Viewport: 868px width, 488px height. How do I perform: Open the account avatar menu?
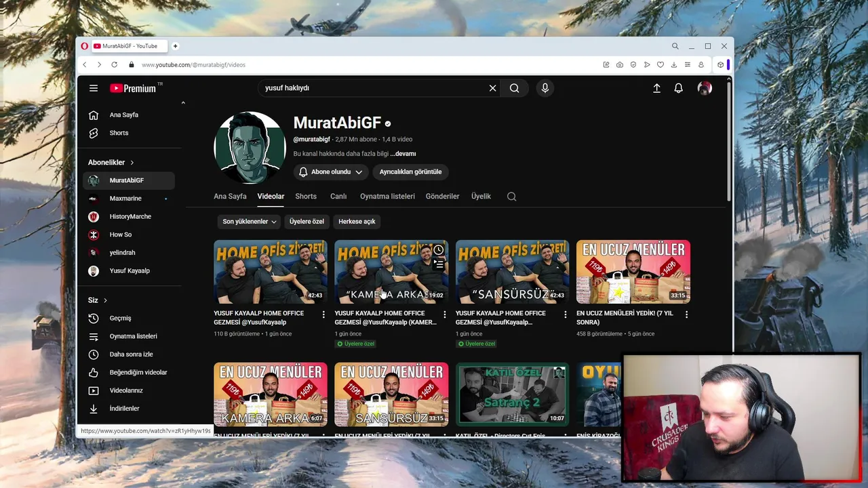click(705, 88)
